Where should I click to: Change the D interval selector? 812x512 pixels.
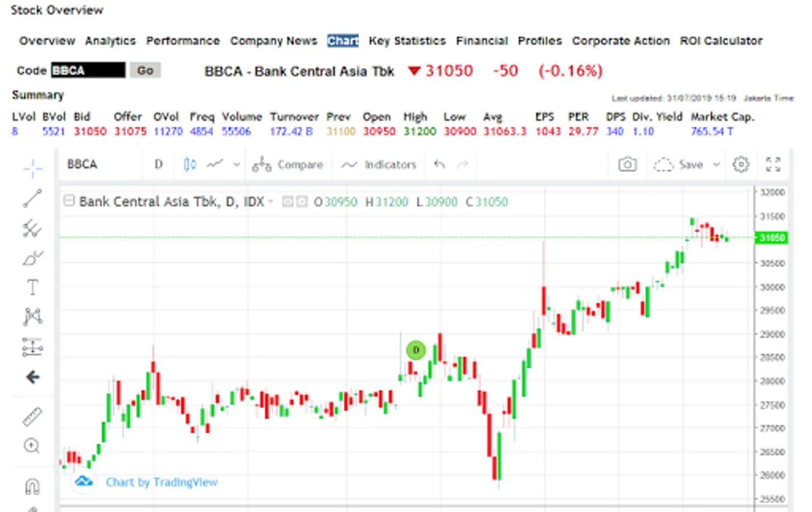159,164
